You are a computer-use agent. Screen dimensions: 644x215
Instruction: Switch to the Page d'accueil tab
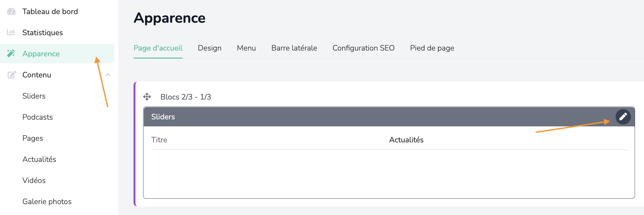click(x=158, y=48)
